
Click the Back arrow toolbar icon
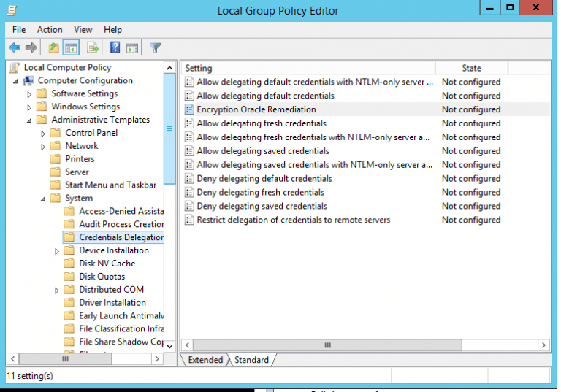pyautogui.click(x=15, y=47)
